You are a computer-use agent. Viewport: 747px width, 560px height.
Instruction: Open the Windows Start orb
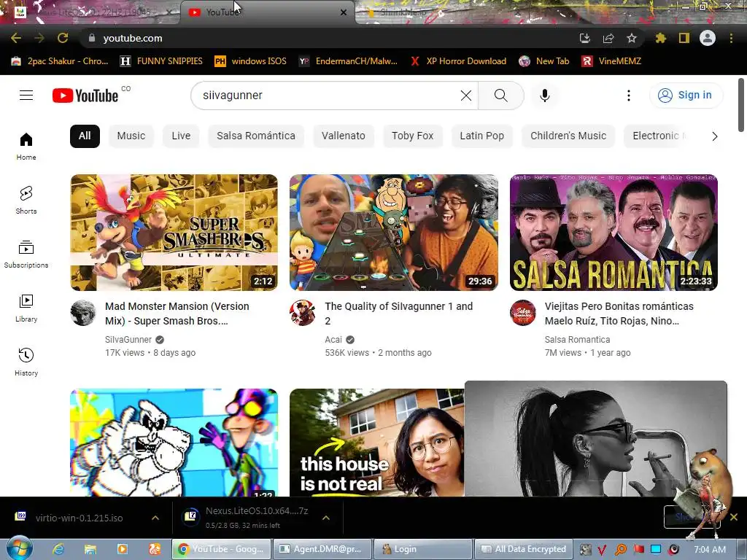(19, 548)
